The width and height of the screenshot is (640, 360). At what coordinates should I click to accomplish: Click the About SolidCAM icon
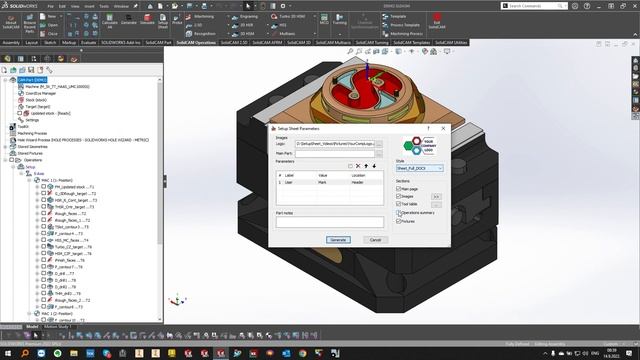[x=11, y=21]
